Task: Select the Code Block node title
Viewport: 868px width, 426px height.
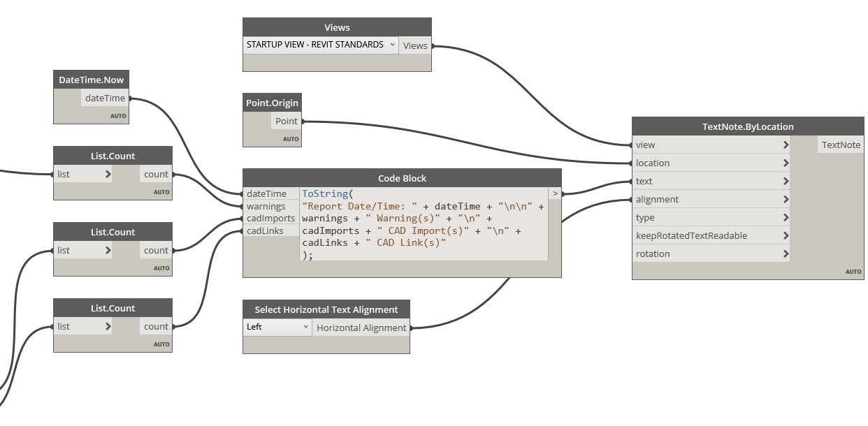Action: [x=402, y=178]
